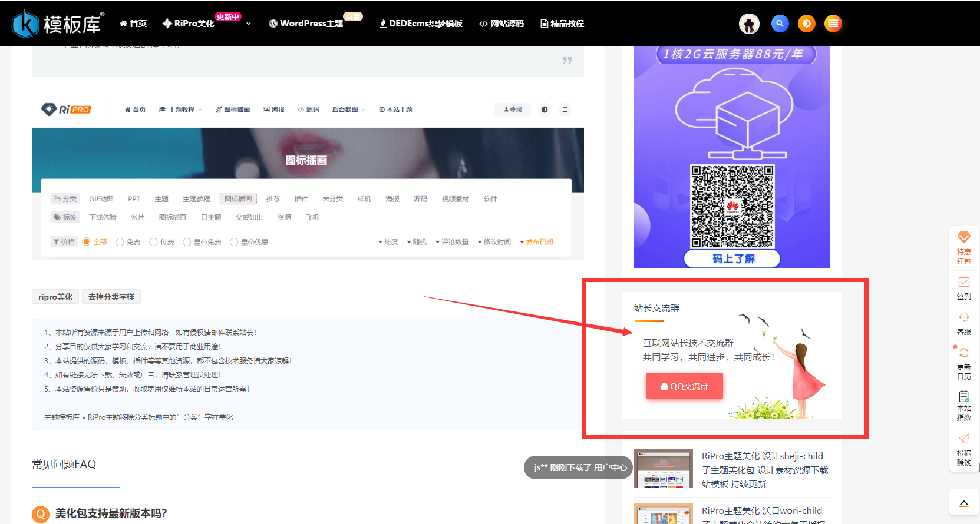
Task: Expand the 后台截图 dropdown in preview
Action: 364,110
